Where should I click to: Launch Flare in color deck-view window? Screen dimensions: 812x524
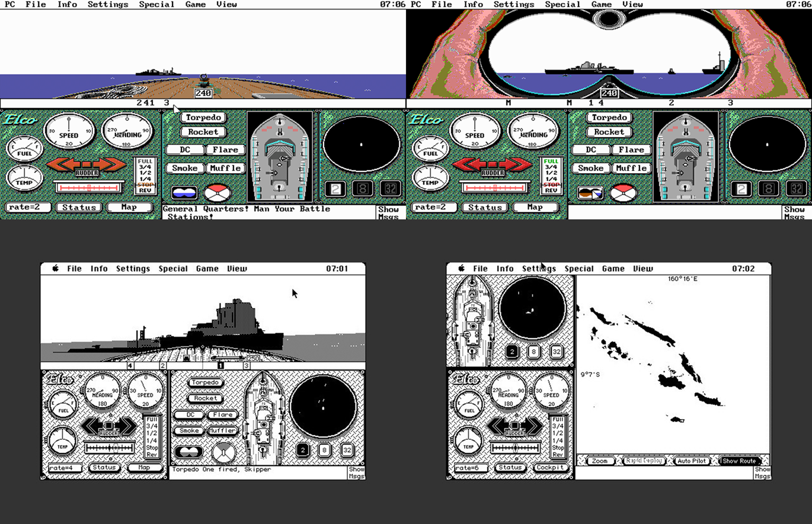point(225,150)
